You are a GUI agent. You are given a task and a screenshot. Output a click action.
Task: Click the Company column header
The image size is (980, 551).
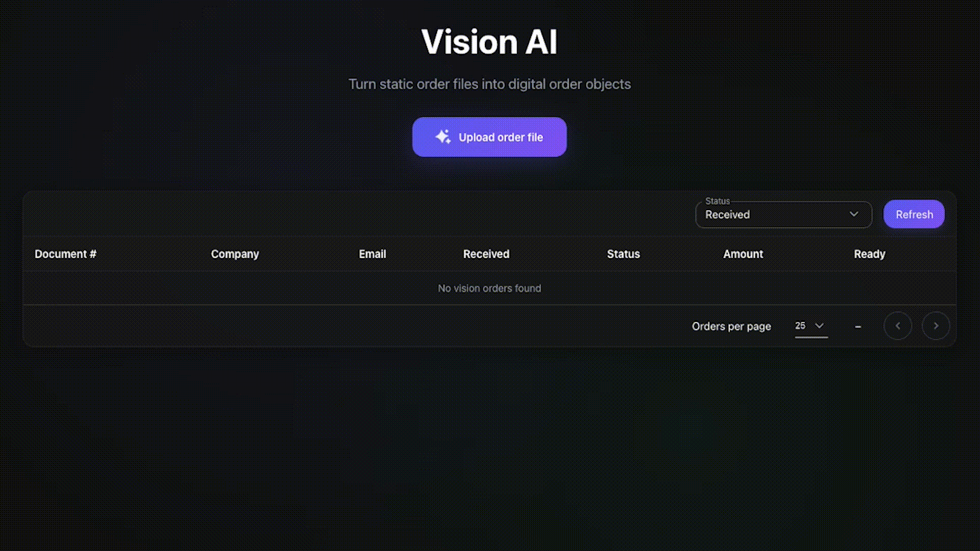(234, 254)
